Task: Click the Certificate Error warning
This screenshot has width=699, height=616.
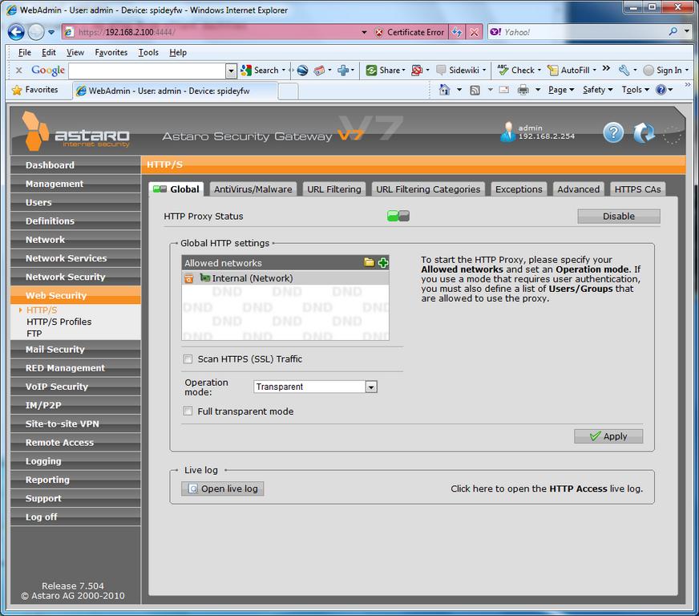Action: tap(410, 32)
